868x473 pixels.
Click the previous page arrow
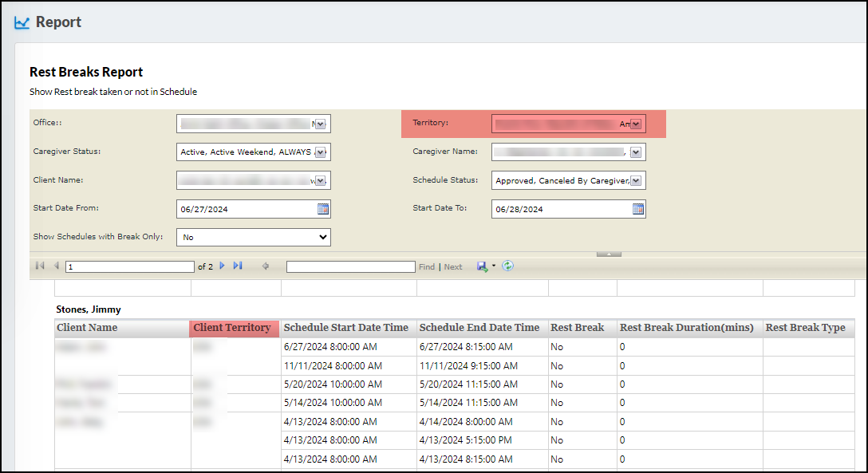coord(56,266)
